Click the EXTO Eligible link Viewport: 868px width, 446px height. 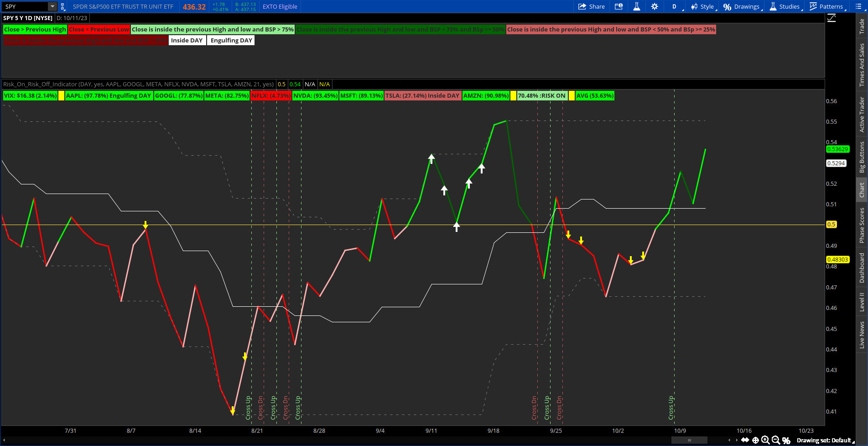(x=280, y=6)
